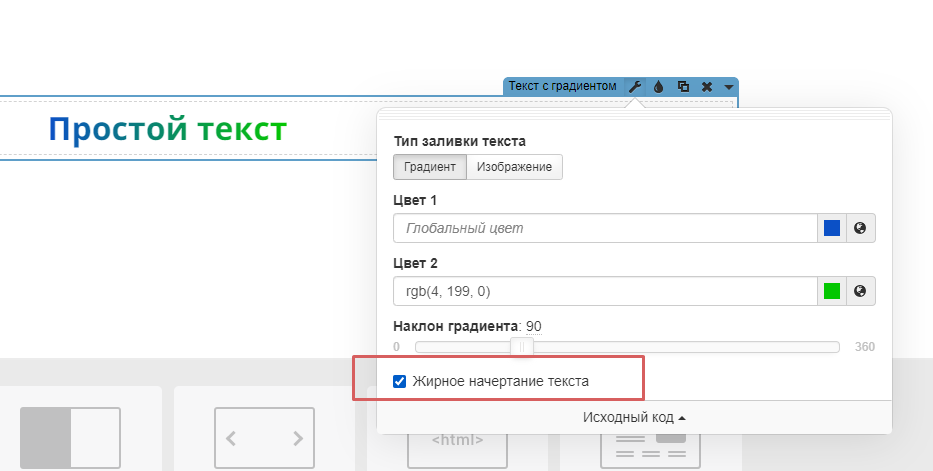Open the green color swatch for Цвет 2
The width and height of the screenshot is (933, 471).
tap(832, 291)
